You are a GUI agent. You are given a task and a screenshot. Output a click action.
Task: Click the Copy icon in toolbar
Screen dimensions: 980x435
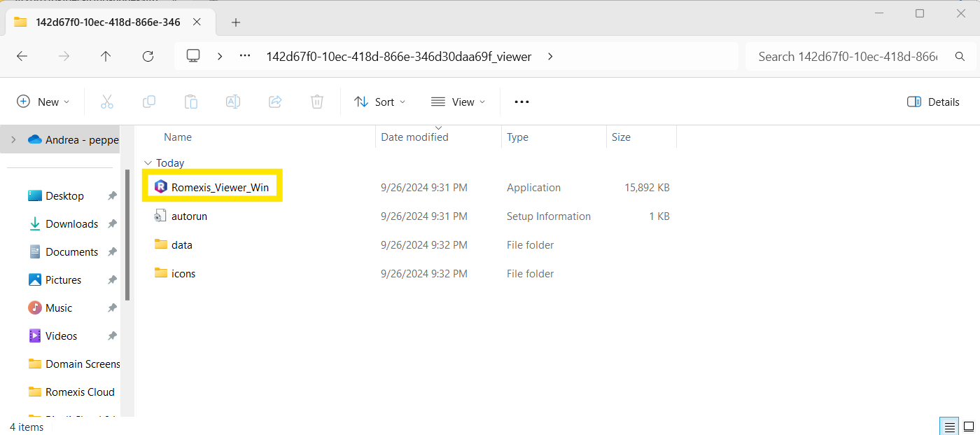pos(149,102)
